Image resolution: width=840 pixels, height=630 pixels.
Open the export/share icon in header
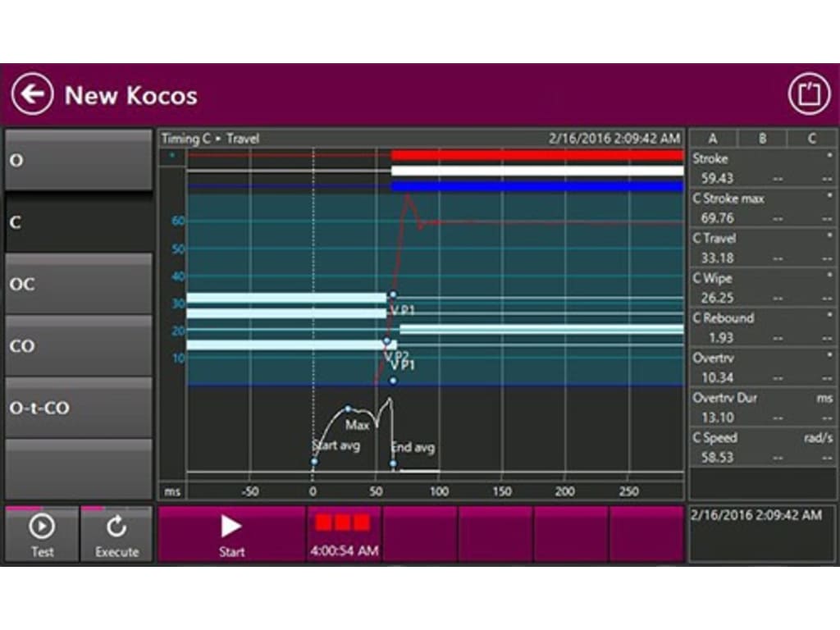point(809,94)
